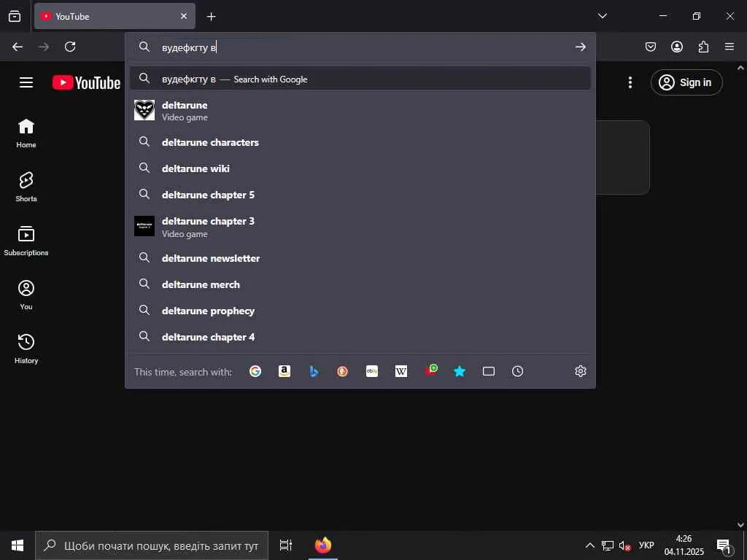747x560 pixels.
Task: Reload the current page
Action: pos(70,47)
